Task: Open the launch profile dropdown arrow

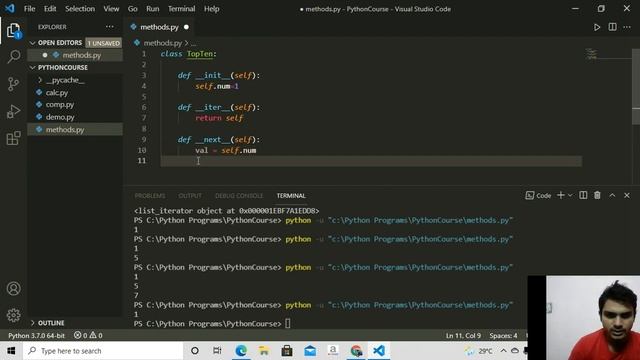Action: [x=570, y=196]
